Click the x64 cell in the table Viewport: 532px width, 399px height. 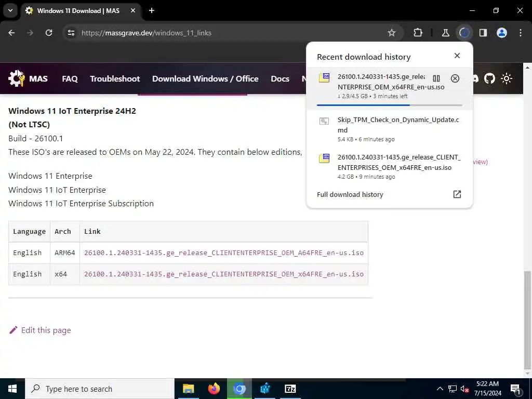coord(65,274)
